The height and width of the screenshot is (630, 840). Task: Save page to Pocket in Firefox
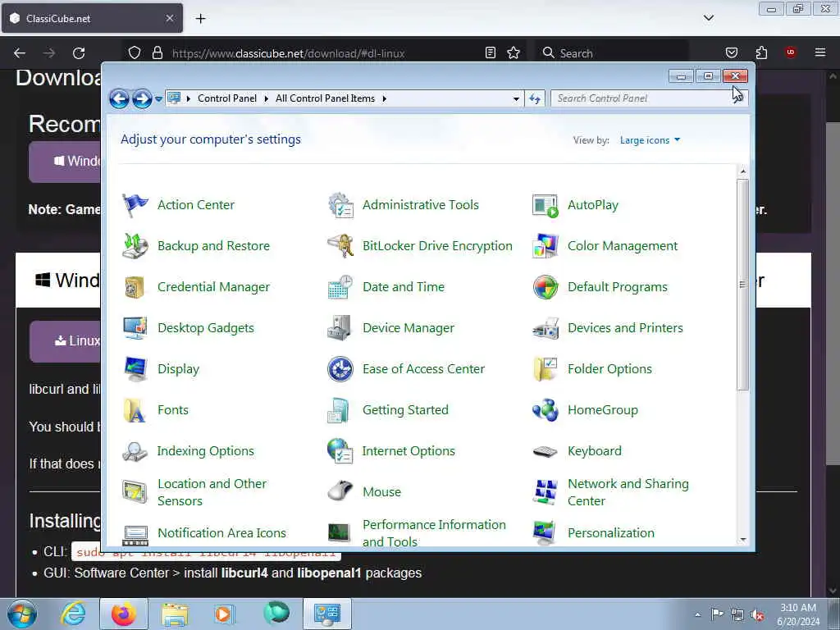pyautogui.click(x=732, y=52)
